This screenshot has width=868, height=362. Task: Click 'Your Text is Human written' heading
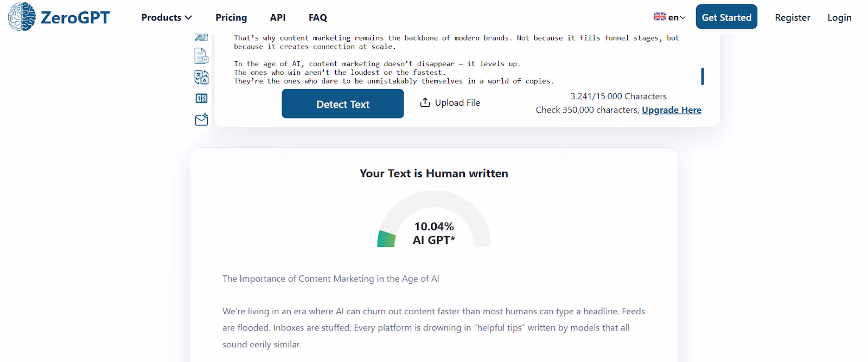click(434, 173)
